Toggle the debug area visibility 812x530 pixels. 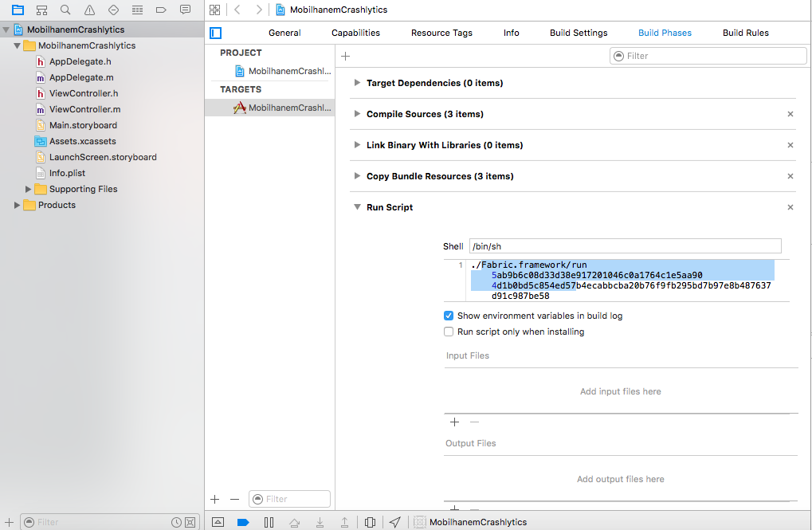(218, 522)
